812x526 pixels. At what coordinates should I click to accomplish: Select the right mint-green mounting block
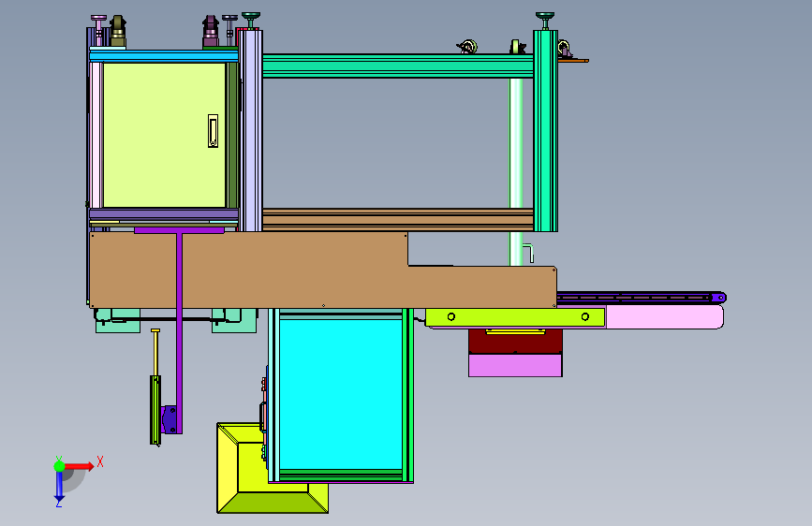pyautogui.click(x=234, y=320)
